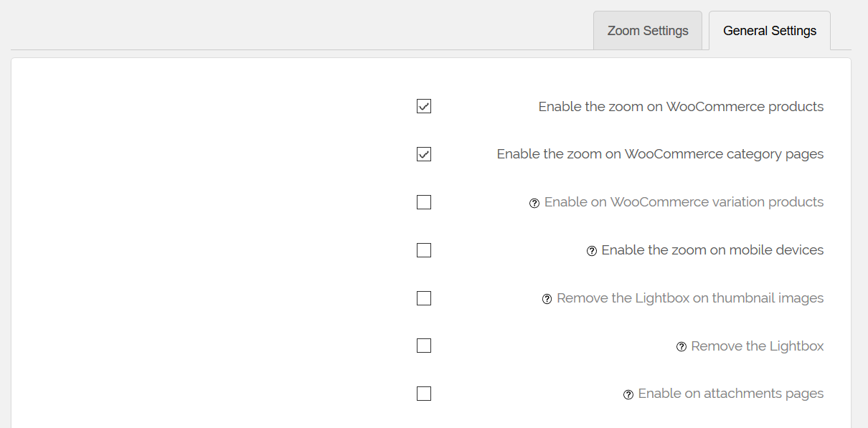The width and height of the screenshot is (868, 428).
Task: Click help icon beside mobile devices option
Action: point(592,251)
